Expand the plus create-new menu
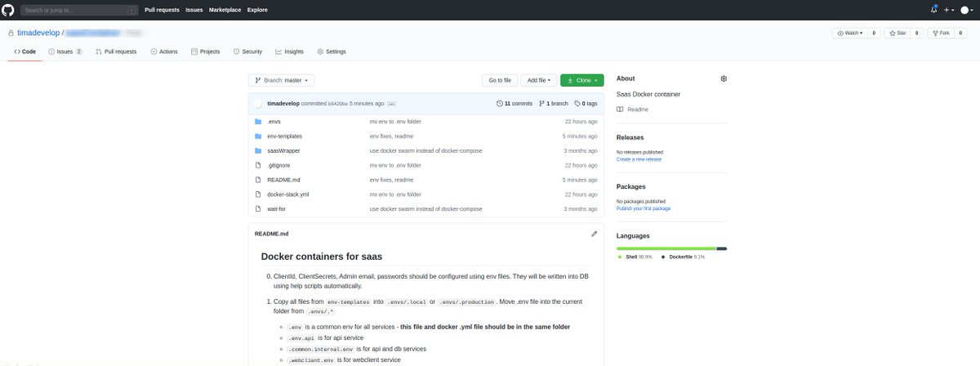 tap(948, 10)
